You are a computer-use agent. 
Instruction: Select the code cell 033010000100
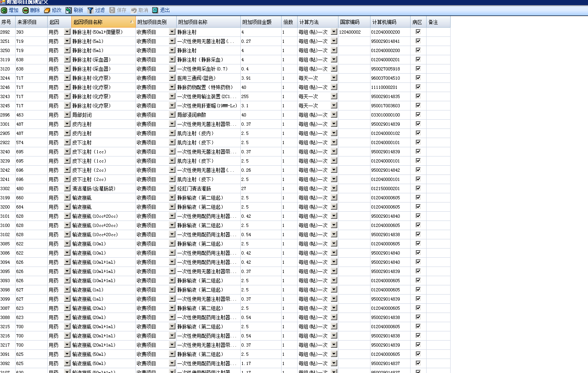point(391,115)
